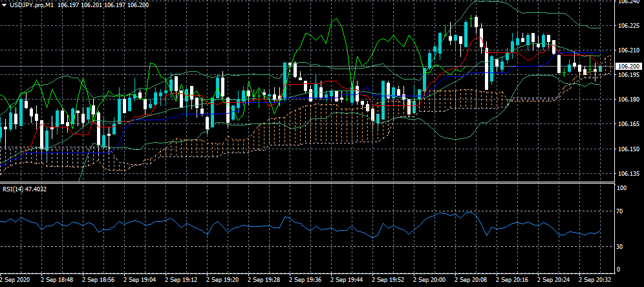Select the 2 Sep 20:00 time label
The height and width of the screenshot is (287, 644).
[x=429, y=279]
